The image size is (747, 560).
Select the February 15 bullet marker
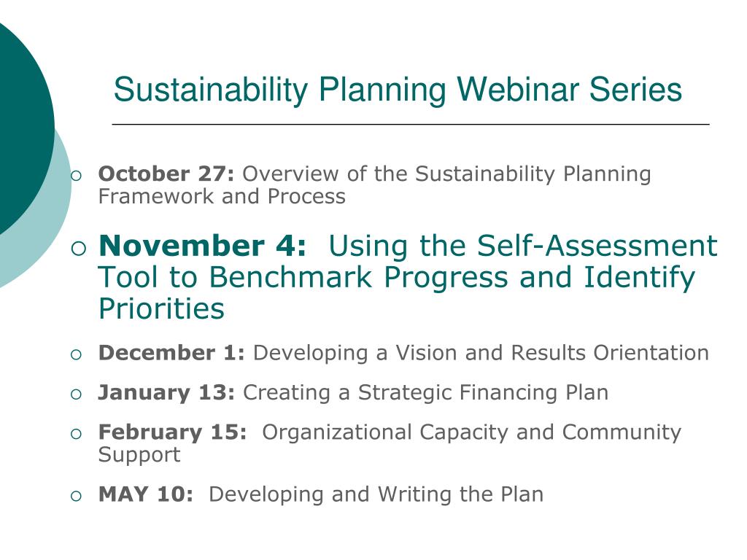pos(76,434)
